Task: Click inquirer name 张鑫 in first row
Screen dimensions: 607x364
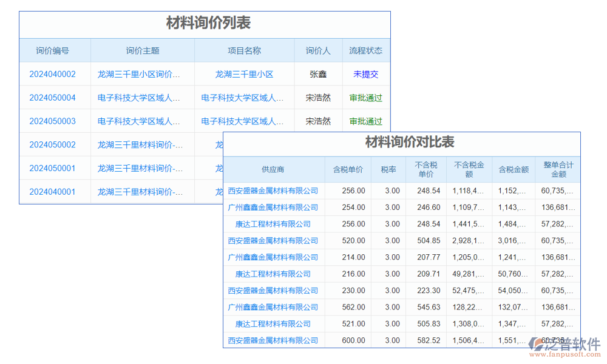Action: click(x=319, y=73)
